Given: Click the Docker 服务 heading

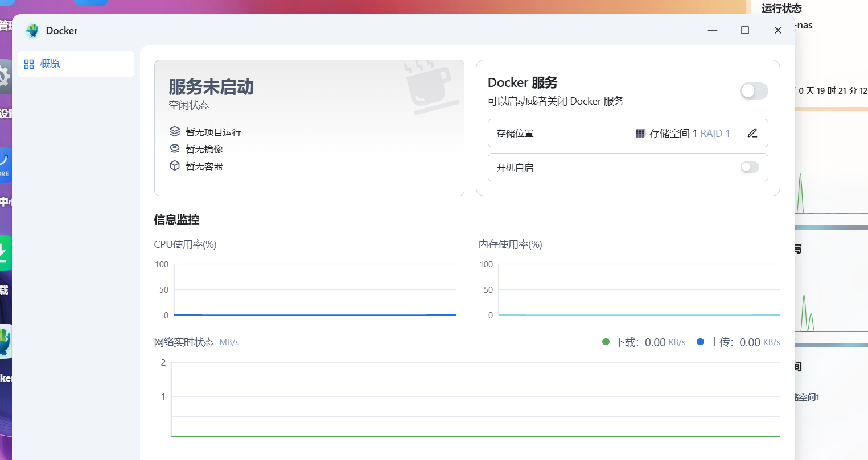Looking at the screenshot, I should coord(523,82).
